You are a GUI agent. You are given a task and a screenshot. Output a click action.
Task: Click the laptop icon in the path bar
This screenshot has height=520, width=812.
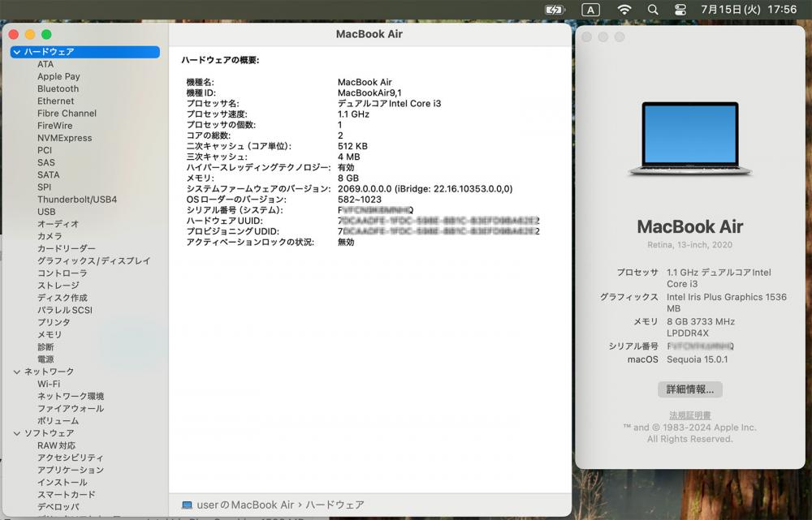tap(187, 505)
